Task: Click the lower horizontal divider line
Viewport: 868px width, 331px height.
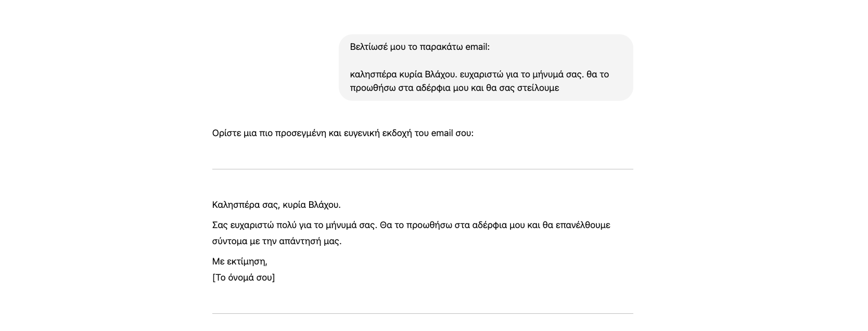Action: click(x=423, y=313)
